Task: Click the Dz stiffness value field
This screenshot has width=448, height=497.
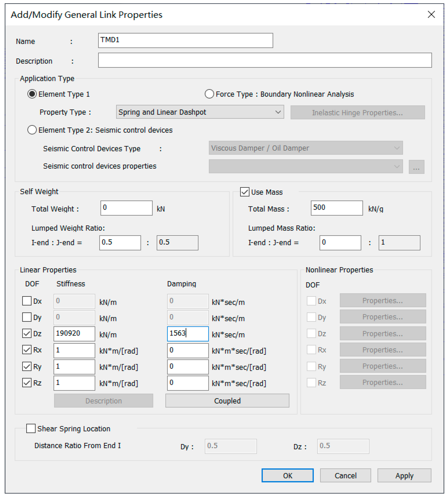Action: [x=74, y=334]
